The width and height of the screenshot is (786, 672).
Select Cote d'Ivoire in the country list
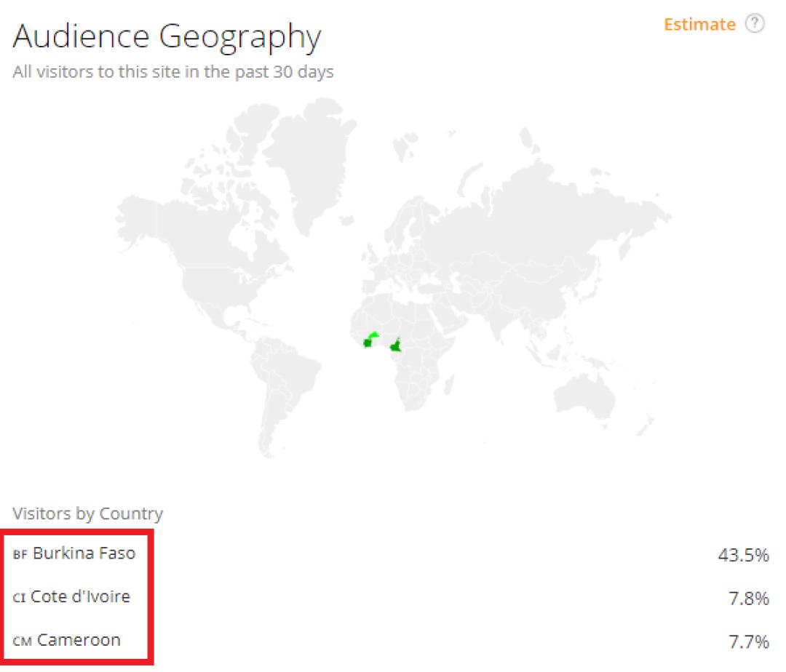(80, 597)
